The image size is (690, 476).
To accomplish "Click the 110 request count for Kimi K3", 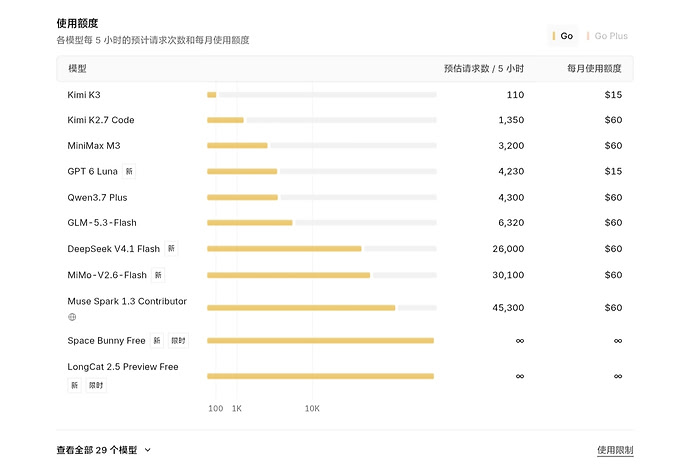I will 515,95.
